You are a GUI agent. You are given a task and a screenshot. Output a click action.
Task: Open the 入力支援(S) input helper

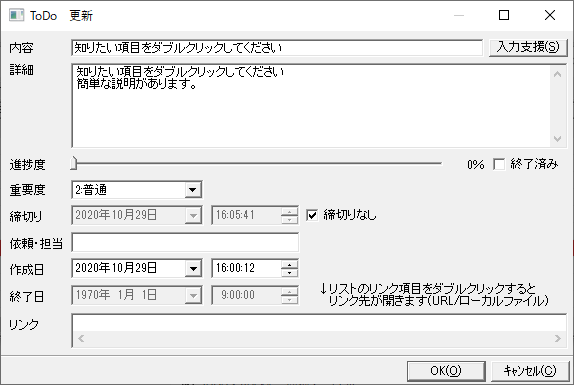tap(528, 47)
